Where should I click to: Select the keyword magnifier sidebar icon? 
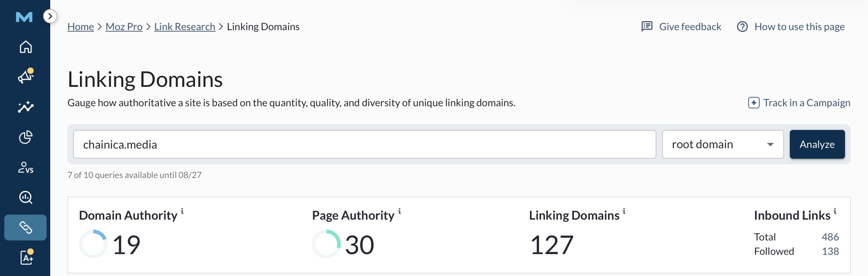point(25,197)
